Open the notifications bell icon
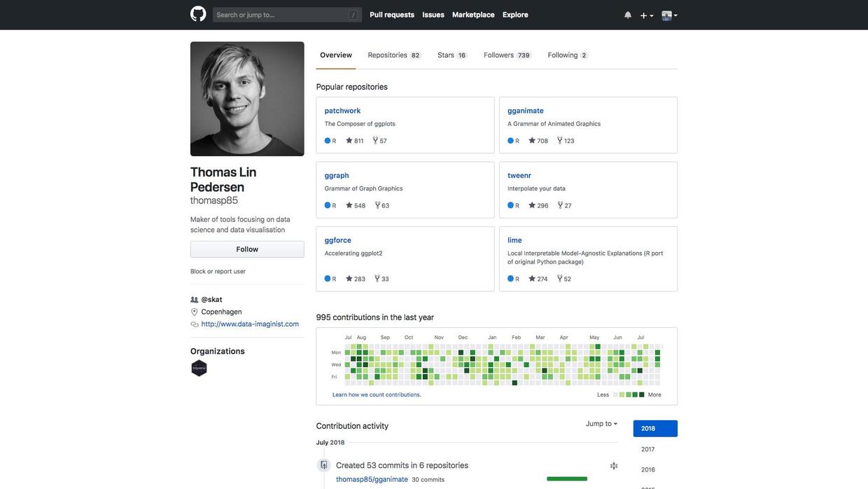 click(x=628, y=15)
